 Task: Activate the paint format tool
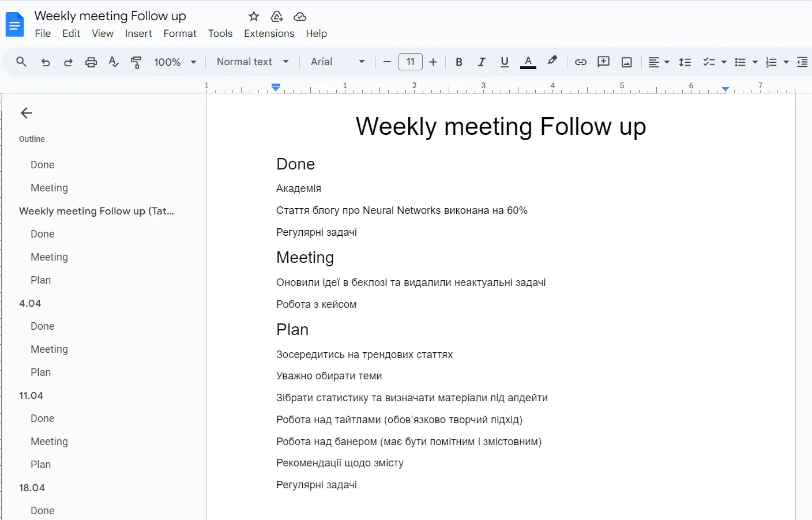tap(136, 62)
